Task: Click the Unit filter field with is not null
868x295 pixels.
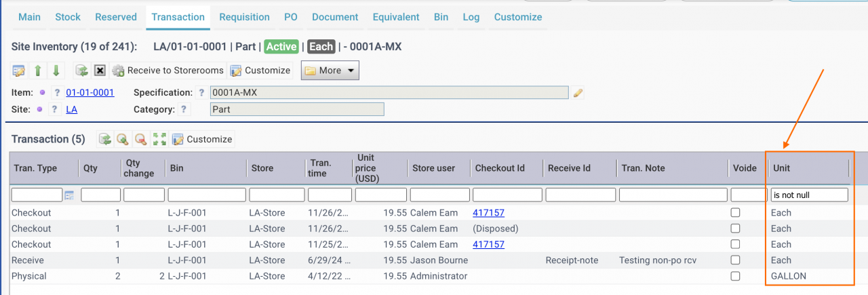Action: pyautogui.click(x=810, y=195)
